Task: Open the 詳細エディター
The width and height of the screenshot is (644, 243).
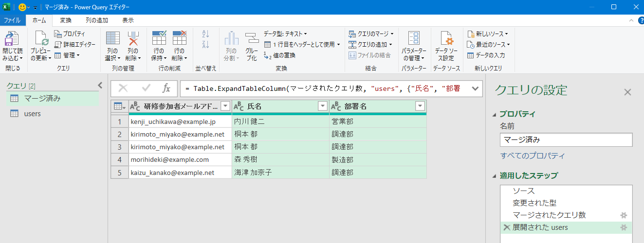Action: click(74, 44)
